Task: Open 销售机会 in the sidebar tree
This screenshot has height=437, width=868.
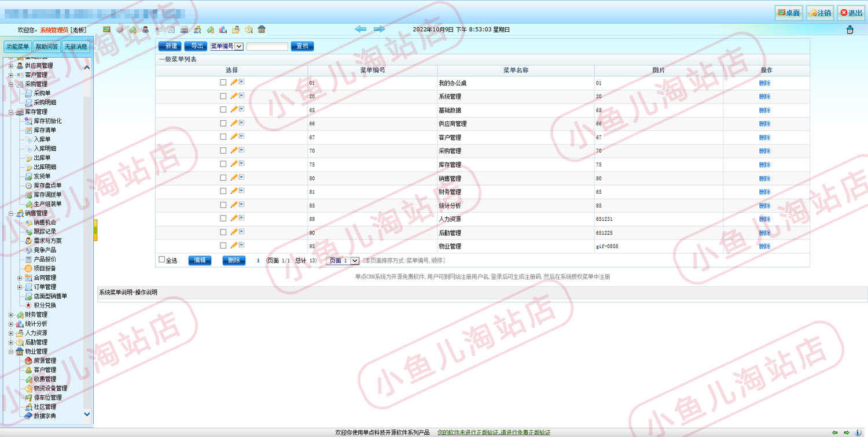Action: coord(45,222)
